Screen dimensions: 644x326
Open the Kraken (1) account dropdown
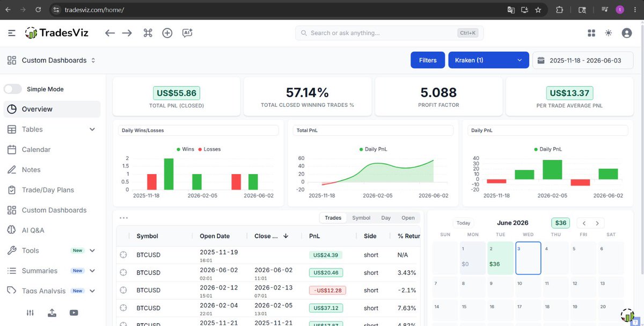488,60
